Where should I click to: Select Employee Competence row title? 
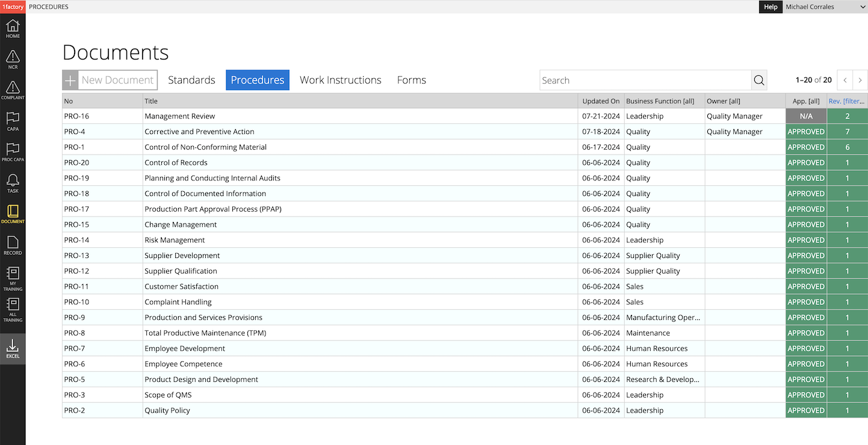point(184,364)
